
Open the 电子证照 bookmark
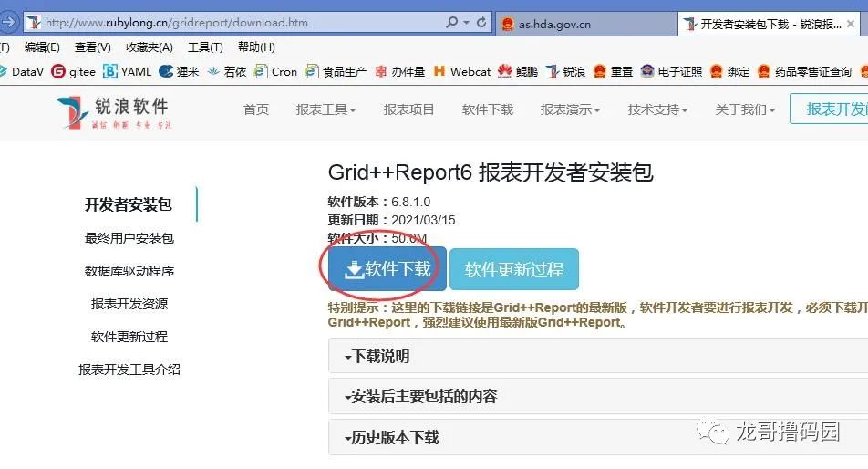tap(671, 71)
